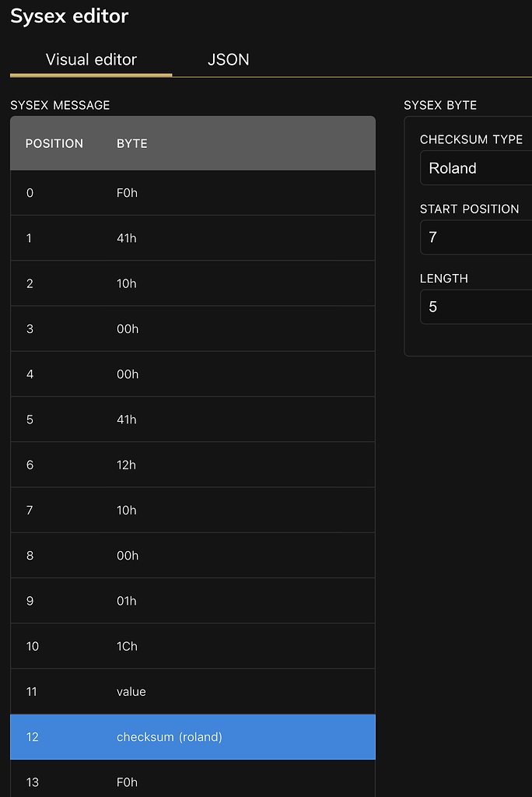The image size is (532, 797).
Task: Select the checksum (roland) row at position 12
Action: point(192,737)
